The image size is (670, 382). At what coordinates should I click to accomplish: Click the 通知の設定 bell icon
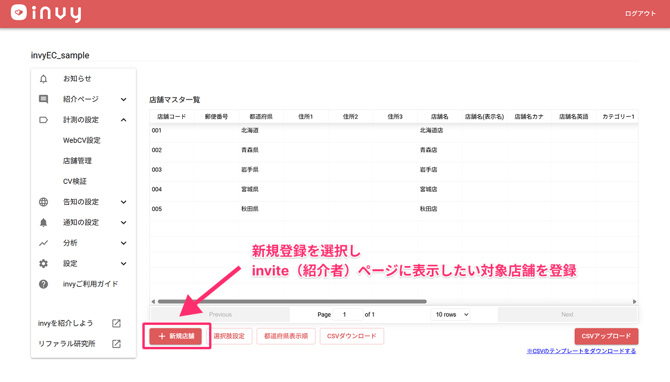[43, 223]
